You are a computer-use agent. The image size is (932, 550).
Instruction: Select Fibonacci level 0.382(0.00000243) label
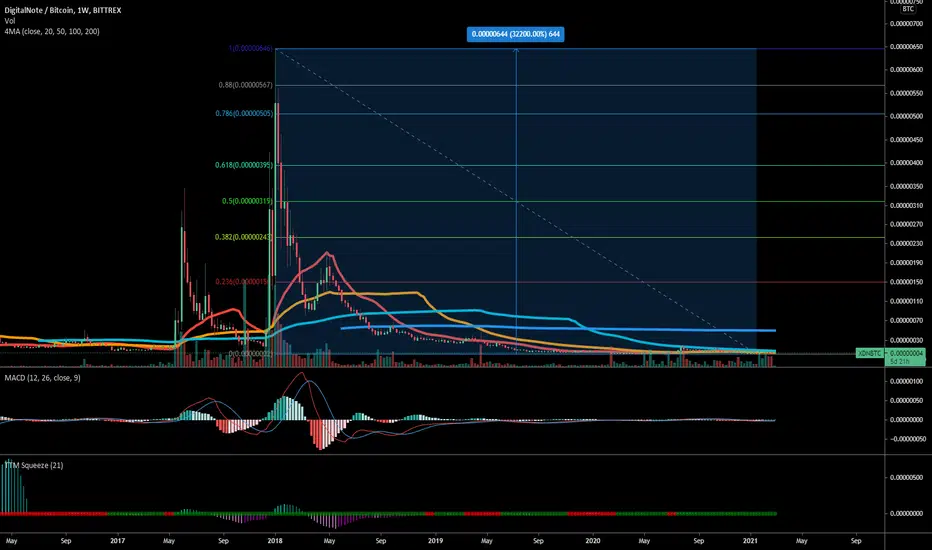click(x=244, y=237)
